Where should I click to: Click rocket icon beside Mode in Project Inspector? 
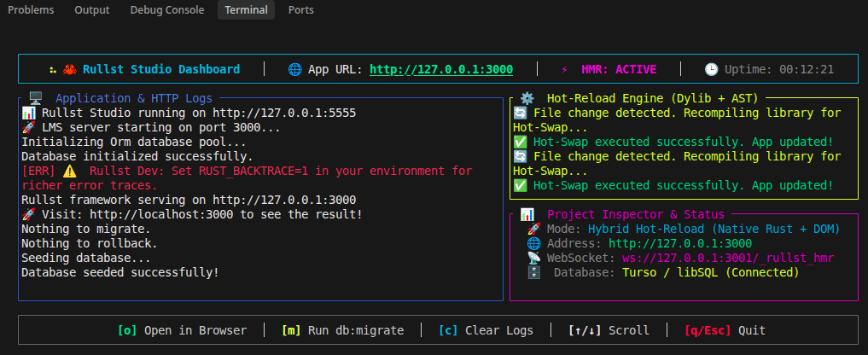click(533, 229)
